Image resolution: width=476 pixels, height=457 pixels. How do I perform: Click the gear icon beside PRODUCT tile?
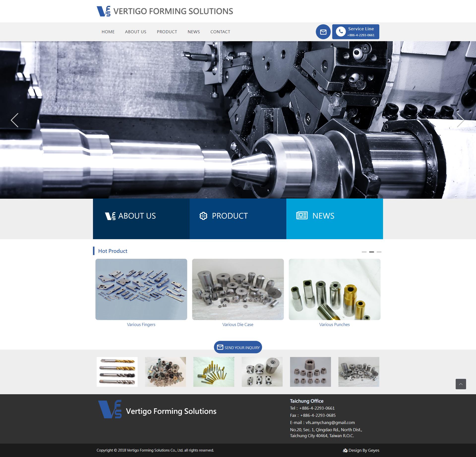pyautogui.click(x=203, y=216)
